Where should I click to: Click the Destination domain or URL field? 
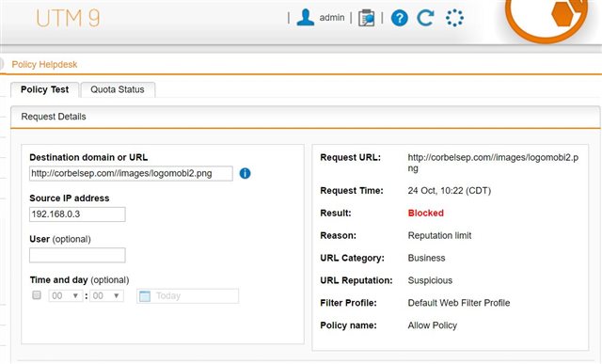131,173
